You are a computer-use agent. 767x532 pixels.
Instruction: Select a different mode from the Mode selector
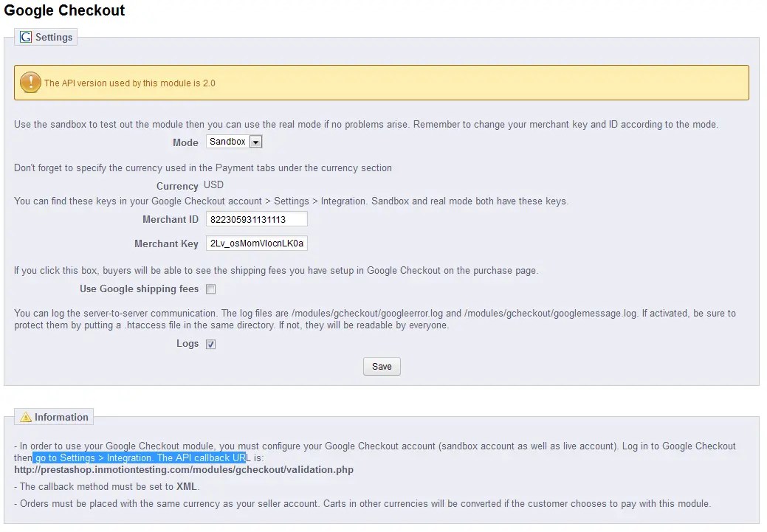pyautogui.click(x=234, y=141)
